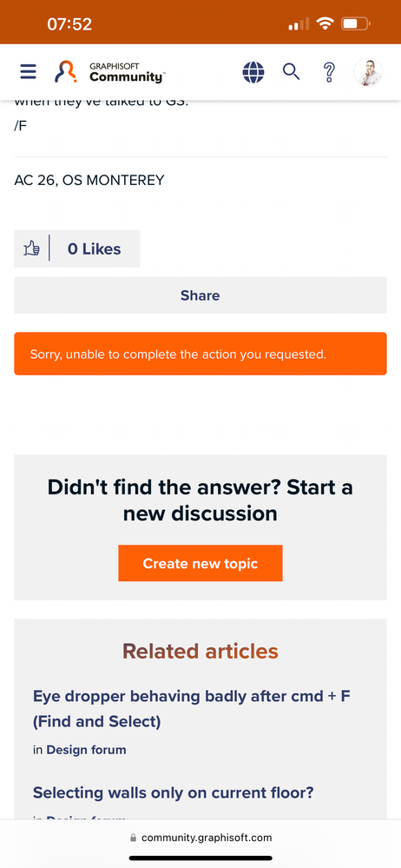The height and width of the screenshot is (868, 401).
Task: Tap the 07:52 clock in status bar
Action: tap(69, 24)
